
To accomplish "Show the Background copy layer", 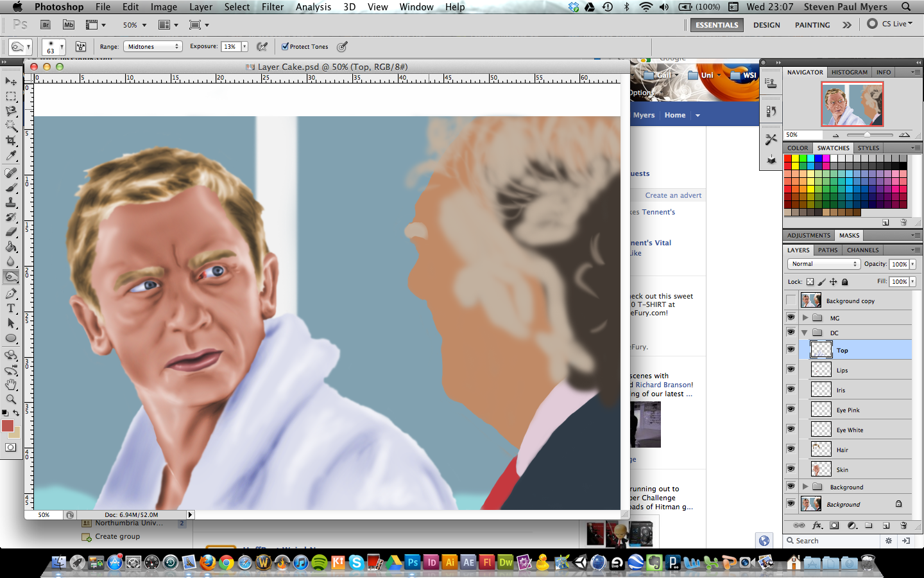I will pos(791,301).
